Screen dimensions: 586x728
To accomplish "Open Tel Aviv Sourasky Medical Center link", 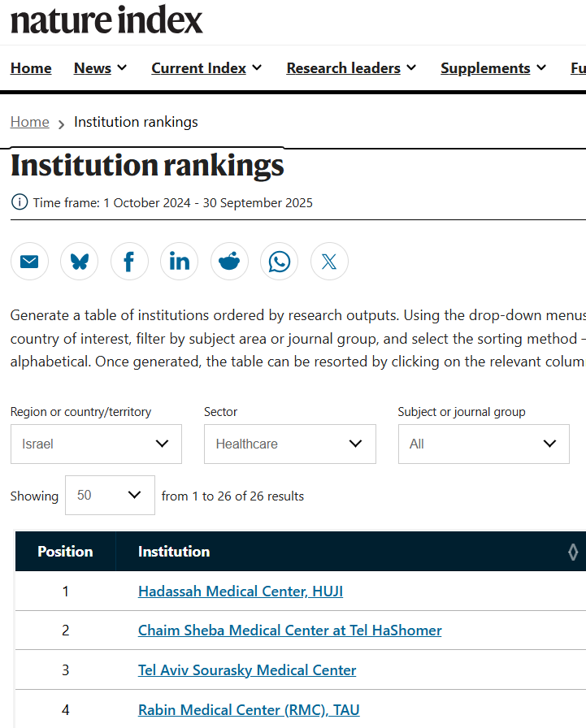I will click(x=247, y=670).
